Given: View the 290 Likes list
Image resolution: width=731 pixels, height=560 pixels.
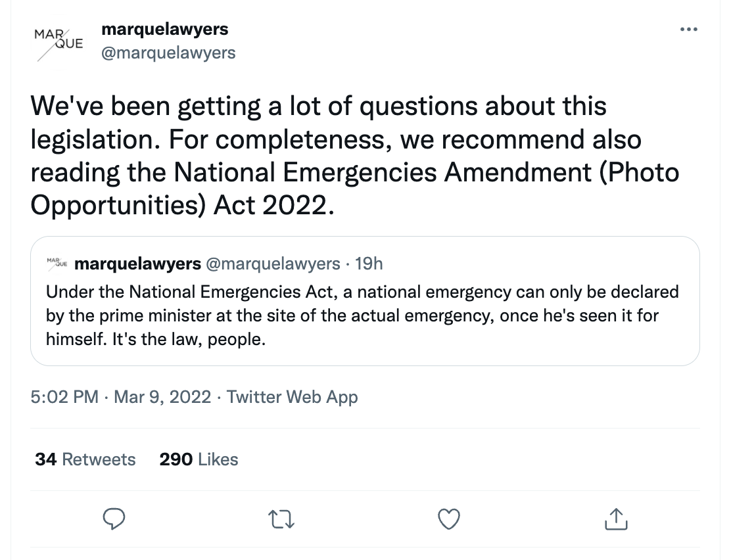Looking at the screenshot, I should pyautogui.click(x=199, y=459).
